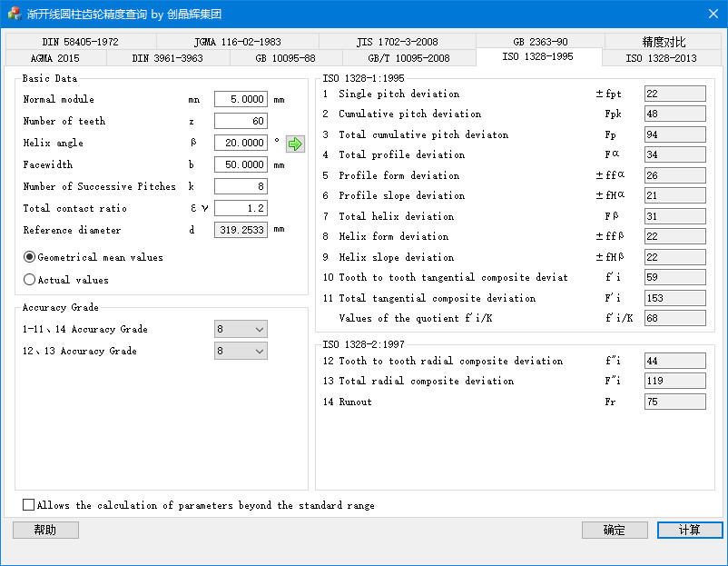Click the 'ISO 1328-1:1995' group heading
Image resolution: width=728 pixels, height=566 pixels.
[363, 78]
